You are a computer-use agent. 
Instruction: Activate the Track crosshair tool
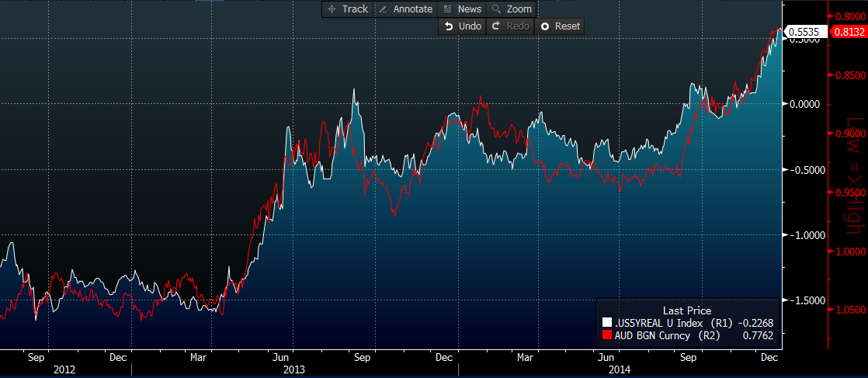pyautogui.click(x=348, y=9)
